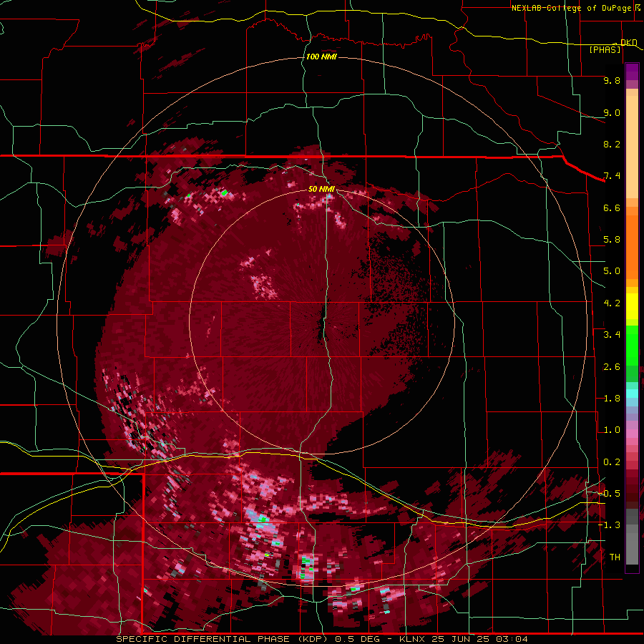Click the 100 NMI range ring label

point(321,57)
